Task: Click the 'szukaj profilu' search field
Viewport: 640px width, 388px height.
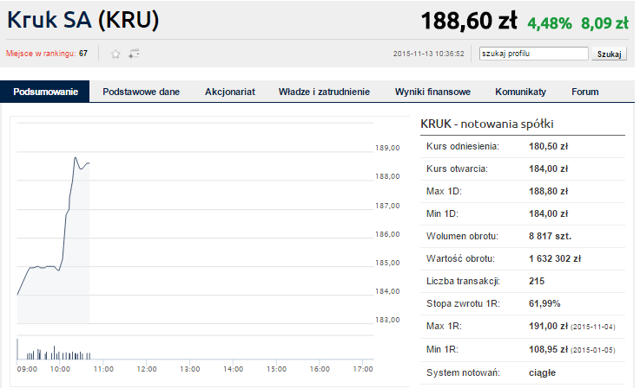Action: coord(533,53)
